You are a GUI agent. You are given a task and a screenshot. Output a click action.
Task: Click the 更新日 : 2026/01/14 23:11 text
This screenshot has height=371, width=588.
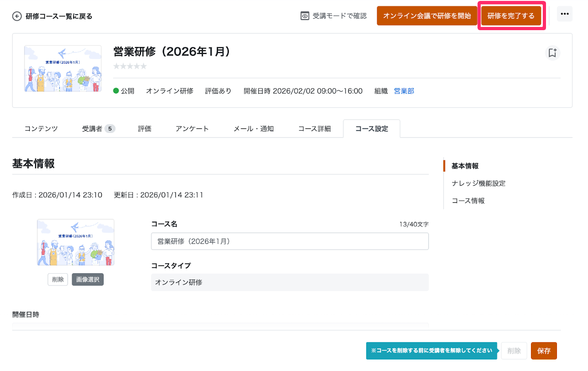pyautogui.click(x=158, y=195)
